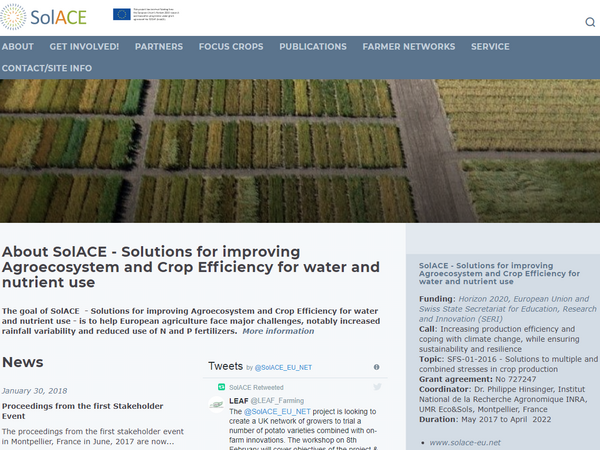
Task: Click @LEAF_Farming handle
Action: click(277, 401)
